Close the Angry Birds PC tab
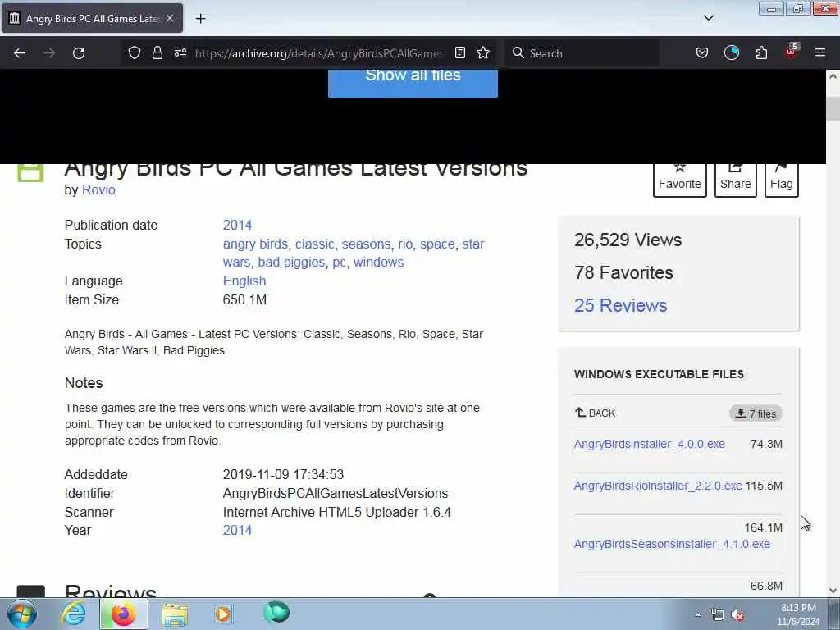The image size is (840, 630). pos(170,18)
